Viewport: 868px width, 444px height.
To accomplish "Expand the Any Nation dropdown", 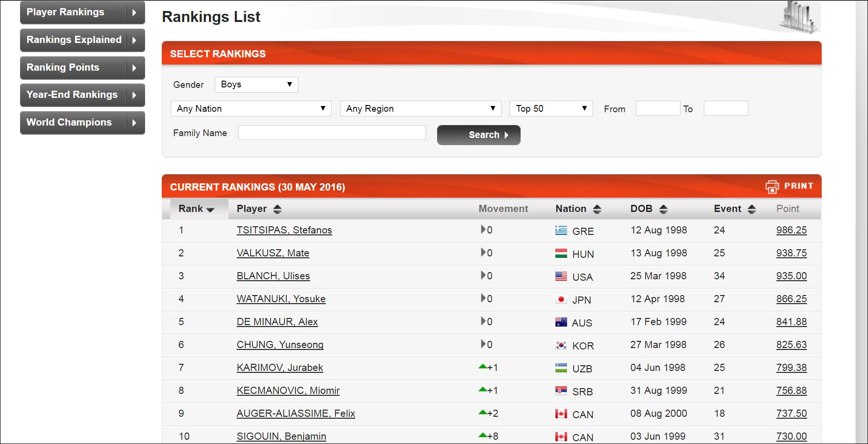I will pyautogui.click(x=251, y=108).
